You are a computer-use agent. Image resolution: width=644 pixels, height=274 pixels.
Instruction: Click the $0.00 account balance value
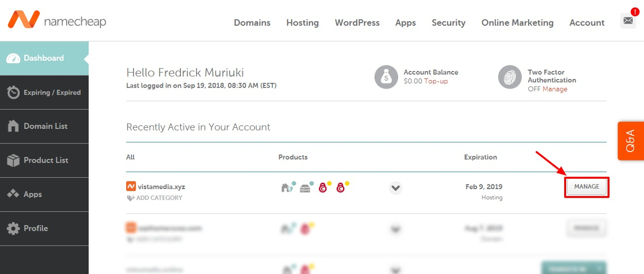click(x=413, y=81)
